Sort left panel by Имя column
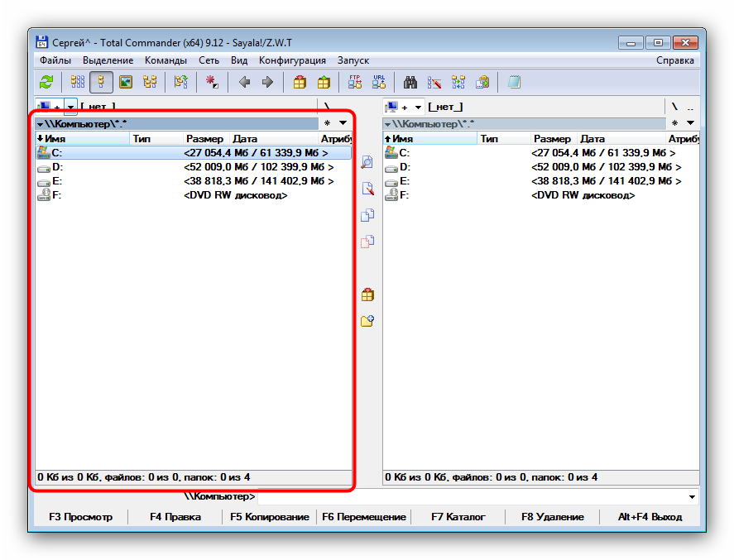 [83, 138]
